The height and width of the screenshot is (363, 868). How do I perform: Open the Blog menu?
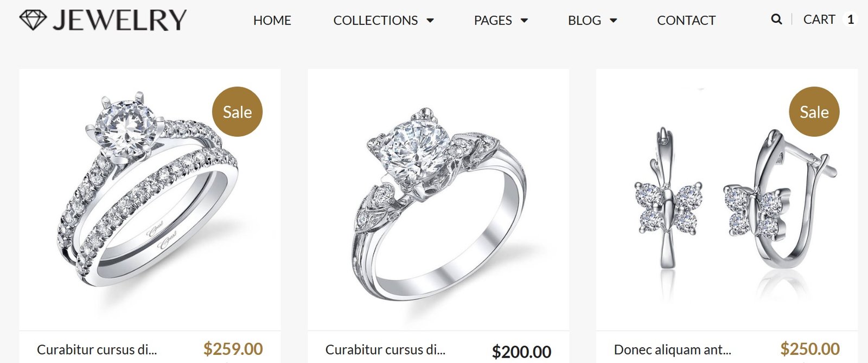pyautogui.click(x=584, y=21)
